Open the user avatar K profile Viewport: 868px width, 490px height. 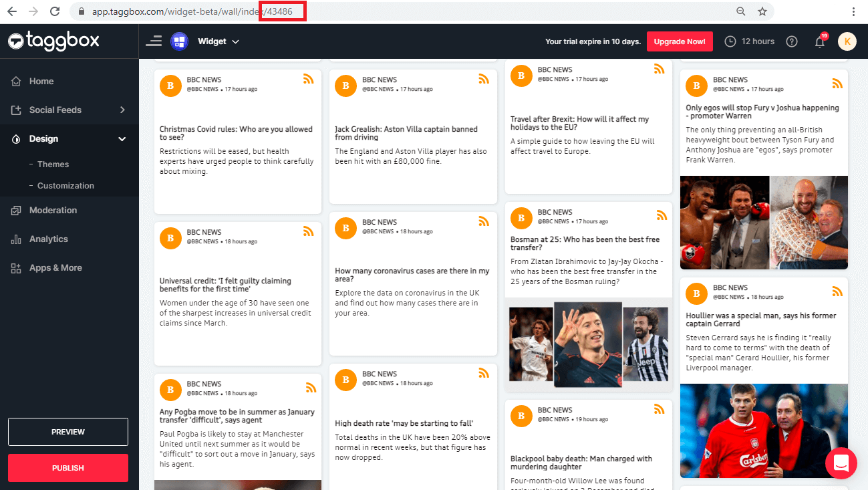tap(847, 41)
